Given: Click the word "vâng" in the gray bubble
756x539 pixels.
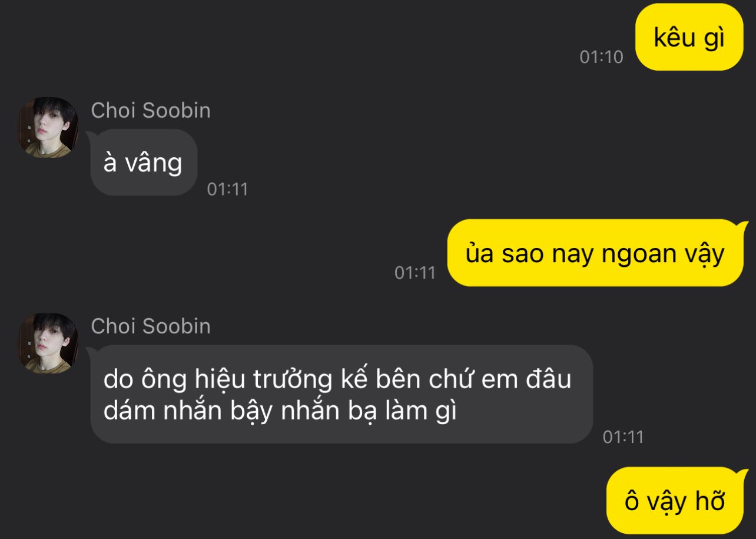Looking at the screenshot, I should coord(154,164).
